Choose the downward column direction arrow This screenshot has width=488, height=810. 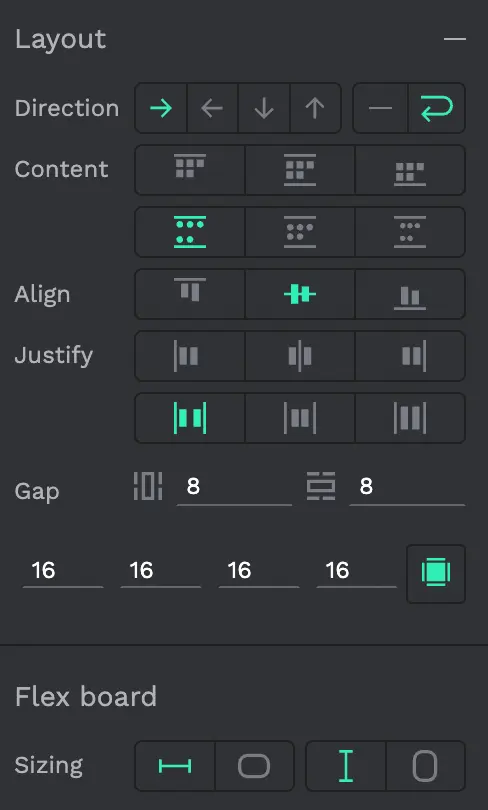pyautogui.click(x=264, y=108)
